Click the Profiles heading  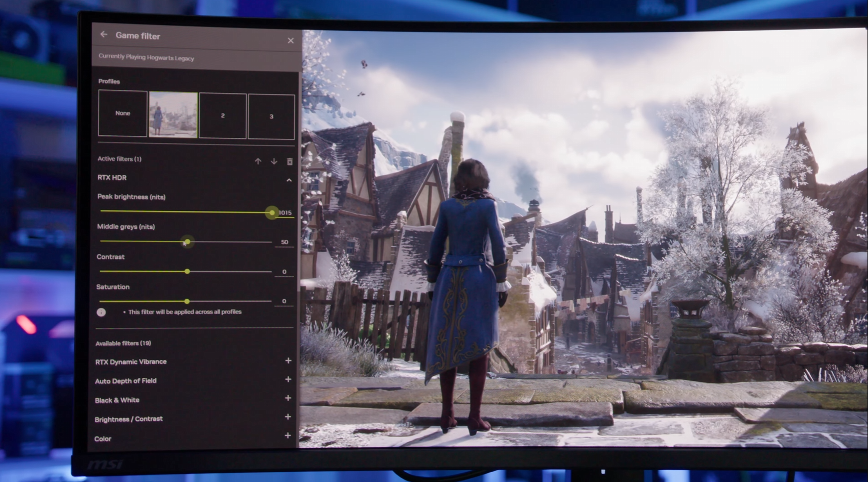point(109,81)
